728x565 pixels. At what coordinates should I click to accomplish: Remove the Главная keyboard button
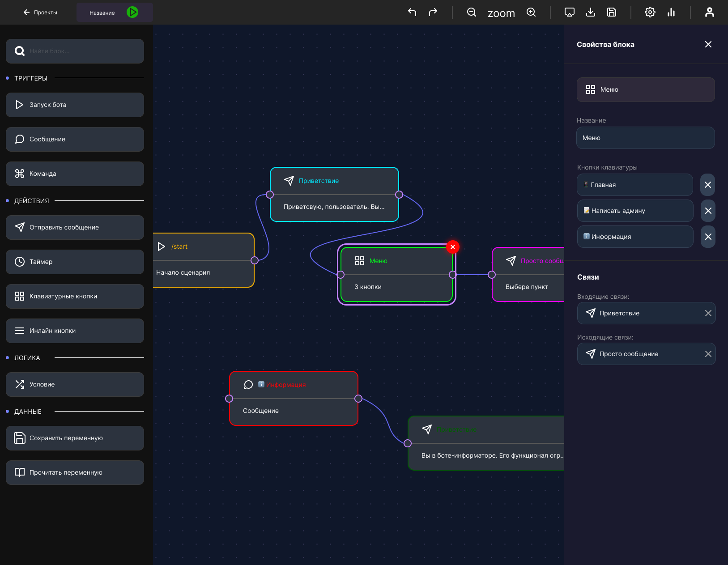(x=708, y=185)
